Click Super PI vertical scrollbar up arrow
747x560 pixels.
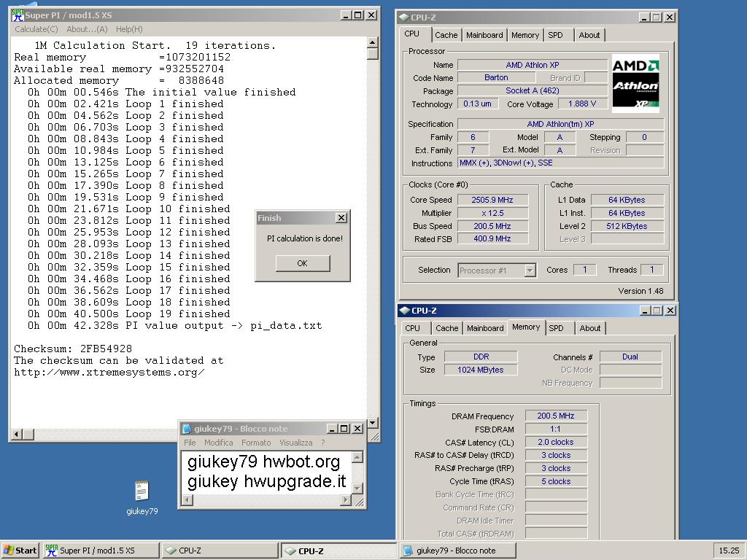[373, 42]
